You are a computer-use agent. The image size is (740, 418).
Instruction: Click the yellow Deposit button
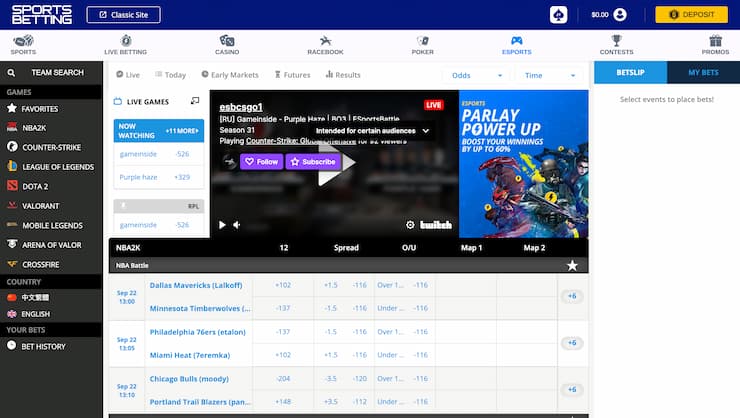pos(691,15)
